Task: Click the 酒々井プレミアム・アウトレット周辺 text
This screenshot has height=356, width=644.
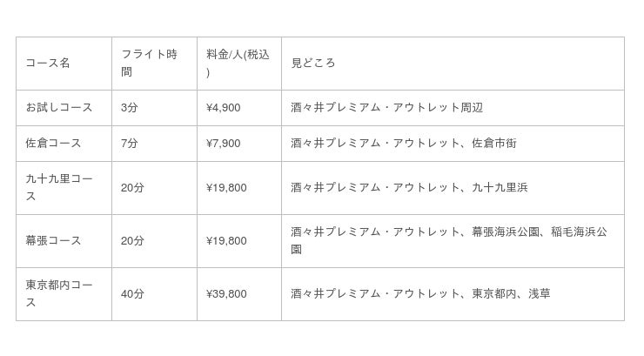Action: pos(386,108)
